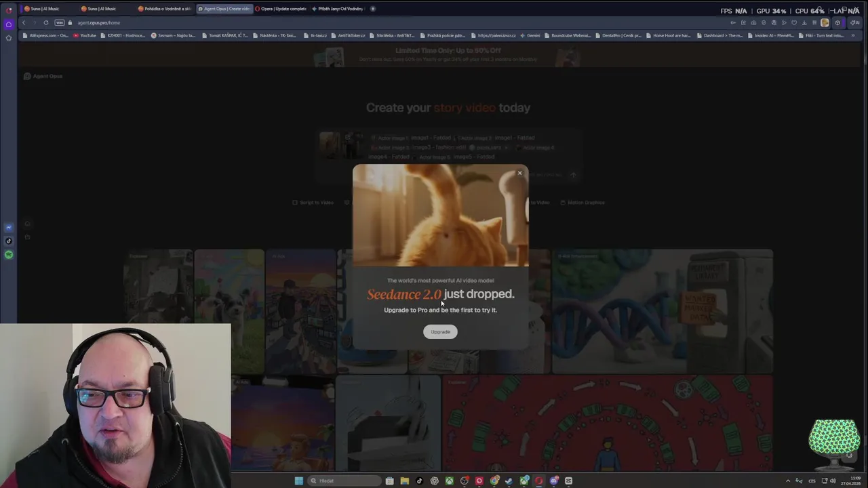Viewport: 868px width, 488px height.
Task: Open Discord from taskbar
Action: click(553, 481)
